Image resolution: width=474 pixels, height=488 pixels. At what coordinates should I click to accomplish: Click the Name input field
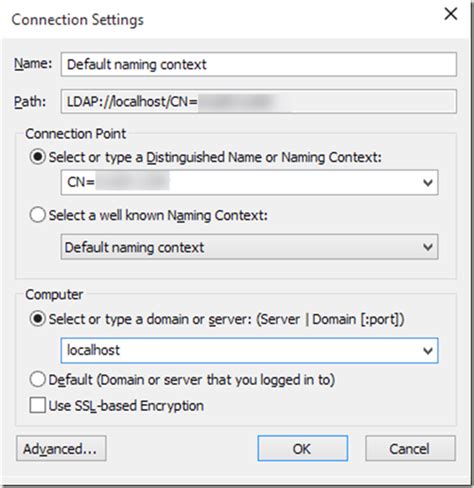click(x=259, y=64)
